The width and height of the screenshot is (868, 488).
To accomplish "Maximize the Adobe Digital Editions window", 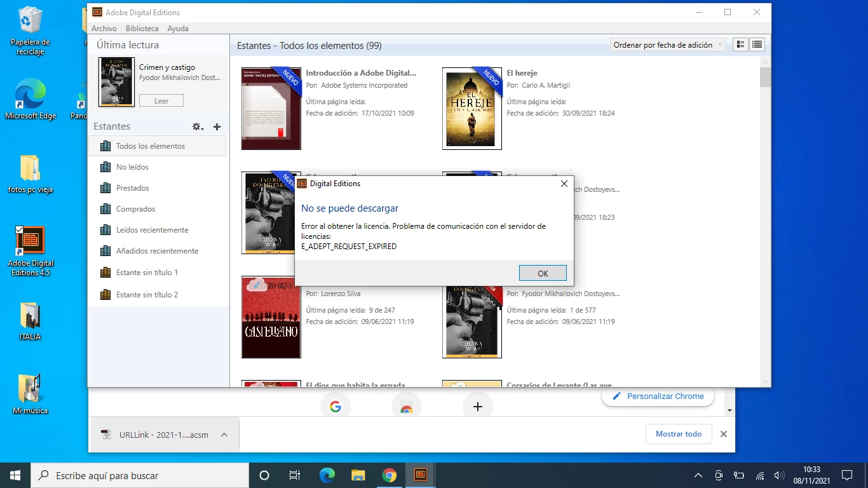I will coord(728,12).
